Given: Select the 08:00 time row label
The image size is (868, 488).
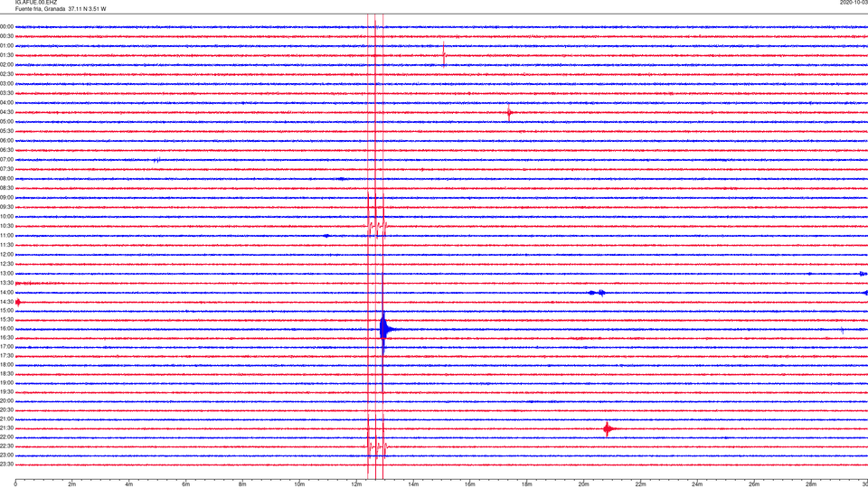Looking at the screenshot, I should pyautogui.click(x=7, y=179).
